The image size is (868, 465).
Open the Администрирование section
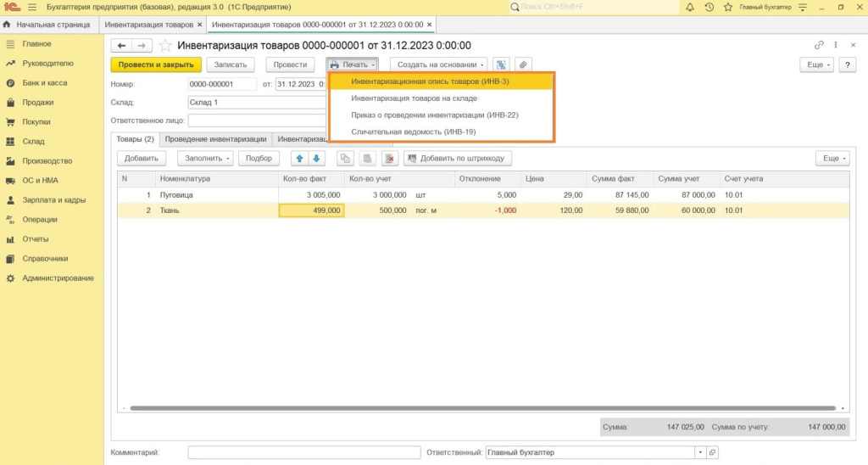pyautogui.click(x=52, y=278)
